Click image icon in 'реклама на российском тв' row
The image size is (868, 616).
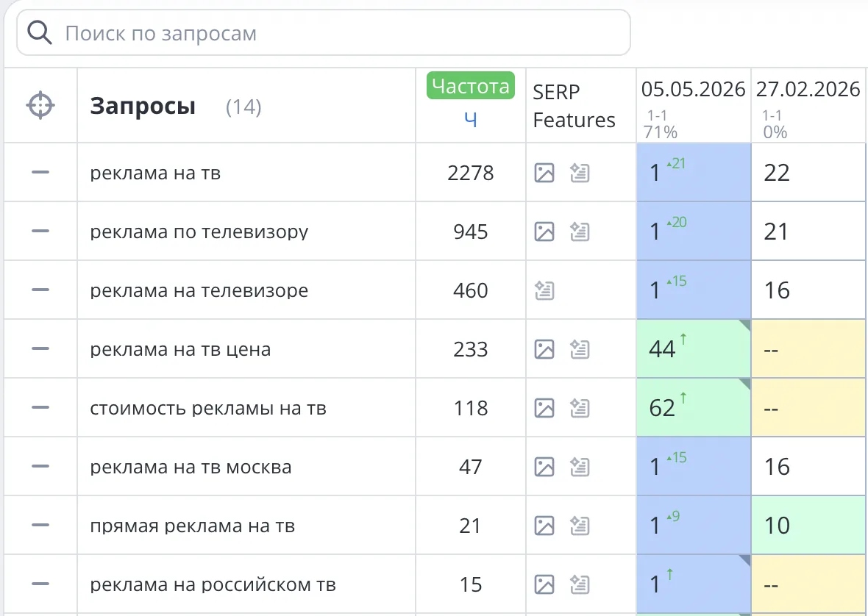coord(544,584)
